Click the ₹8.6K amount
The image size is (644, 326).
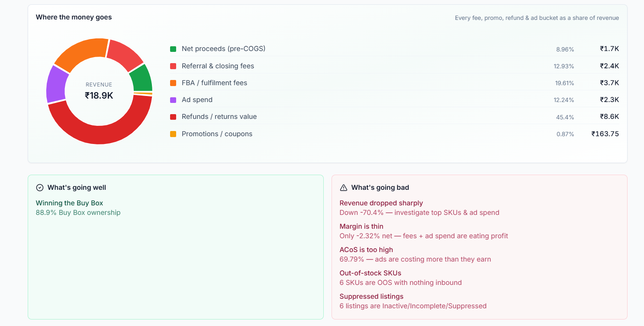tap(609, 117)
